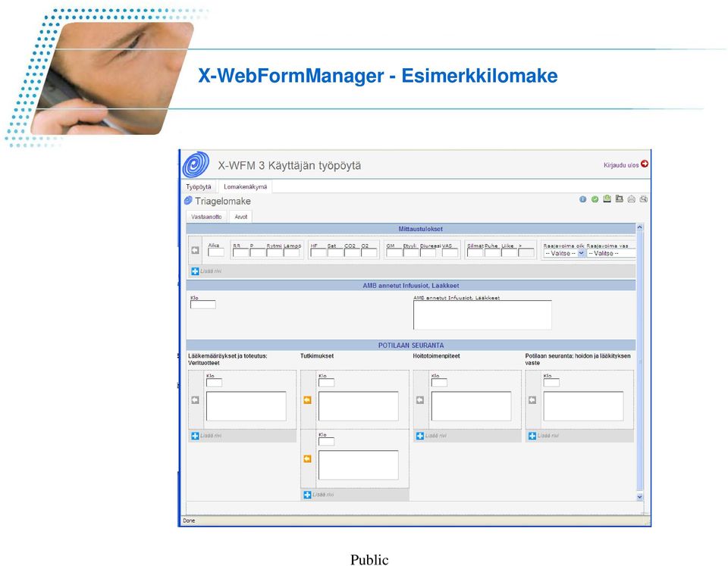Viewport: 728px width, 566px height.
Task: Focus the Liike input field
Action: [x=510, y=253]
